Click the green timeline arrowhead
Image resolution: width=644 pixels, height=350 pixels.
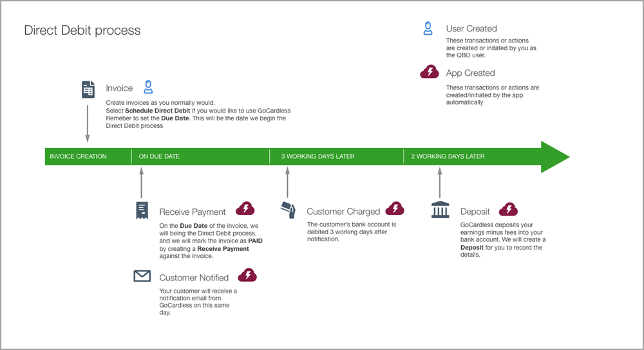[554, 157]
